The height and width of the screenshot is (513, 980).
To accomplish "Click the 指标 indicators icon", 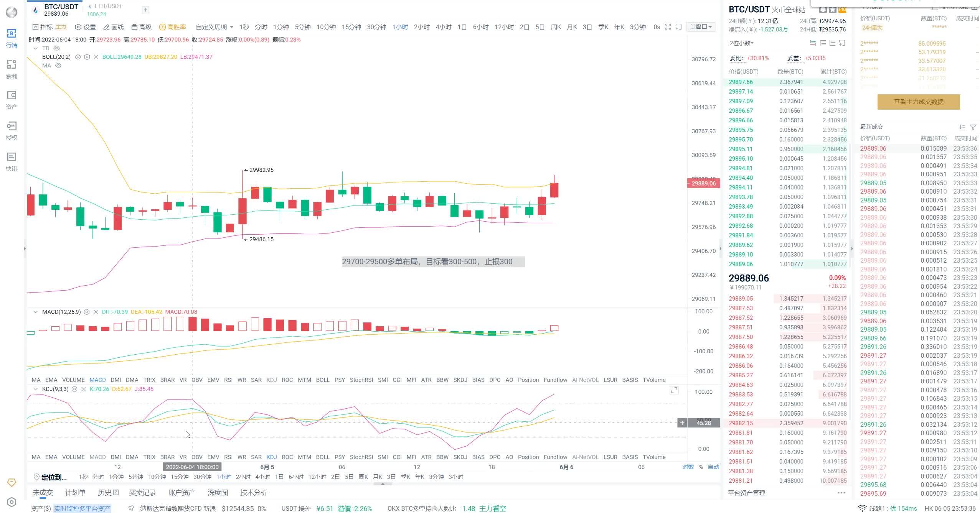I will 43,27.
